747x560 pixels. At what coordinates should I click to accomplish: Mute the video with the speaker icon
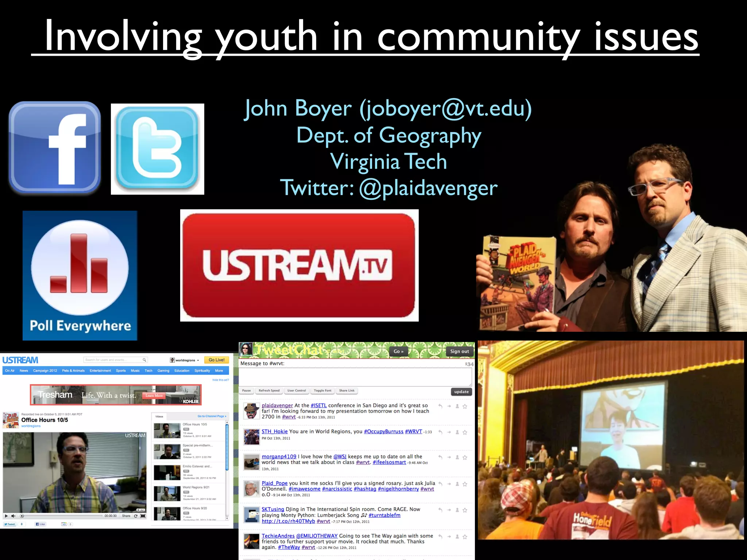point(13,516)
